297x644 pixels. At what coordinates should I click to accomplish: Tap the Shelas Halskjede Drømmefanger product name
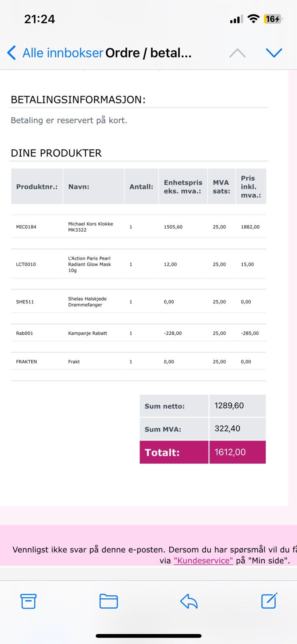(87, 302)
